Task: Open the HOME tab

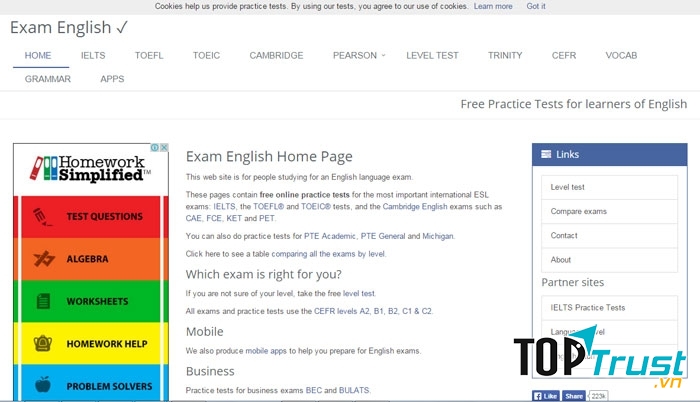Action: tap(38, 55)
